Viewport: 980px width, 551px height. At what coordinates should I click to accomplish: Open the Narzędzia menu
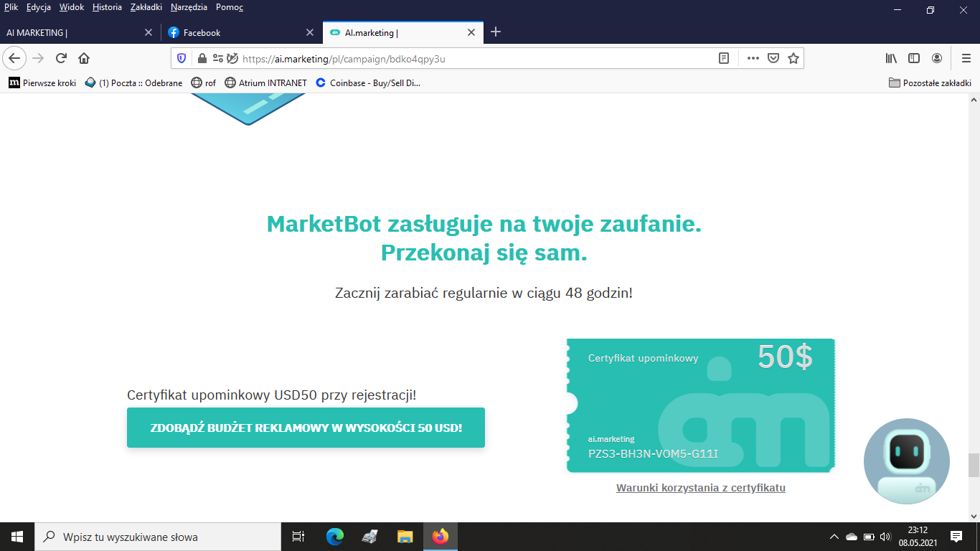pos(189,7)
